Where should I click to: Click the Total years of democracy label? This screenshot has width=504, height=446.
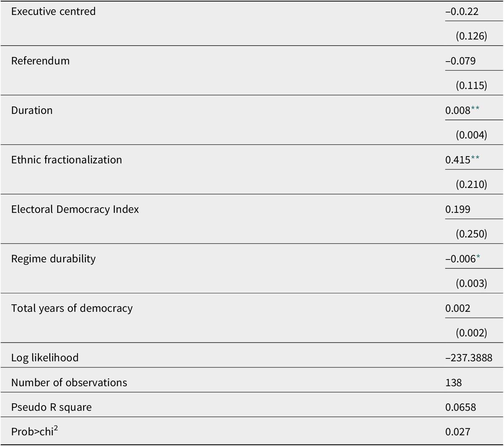72,308
